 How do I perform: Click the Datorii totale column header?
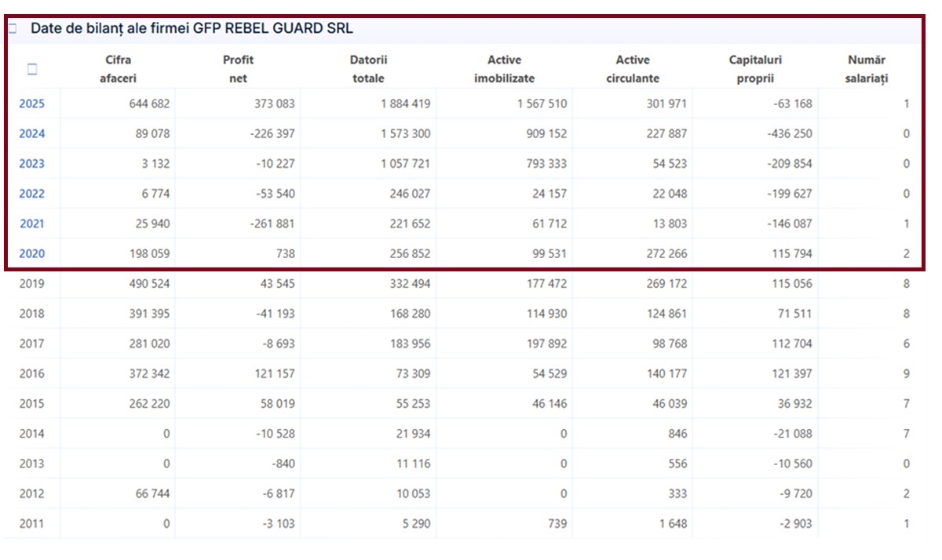click(369, 69)
